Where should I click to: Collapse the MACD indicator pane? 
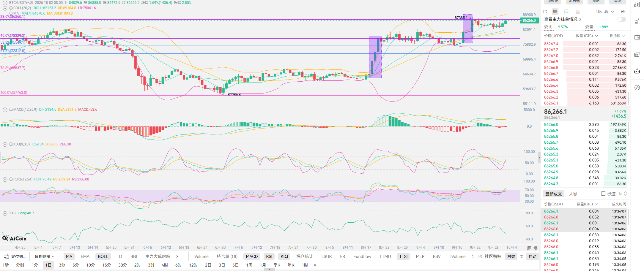click(5, 110)
